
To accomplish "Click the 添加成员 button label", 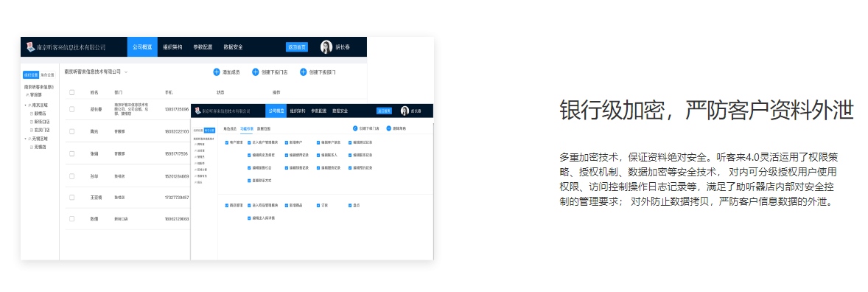I will pos(231,72).
